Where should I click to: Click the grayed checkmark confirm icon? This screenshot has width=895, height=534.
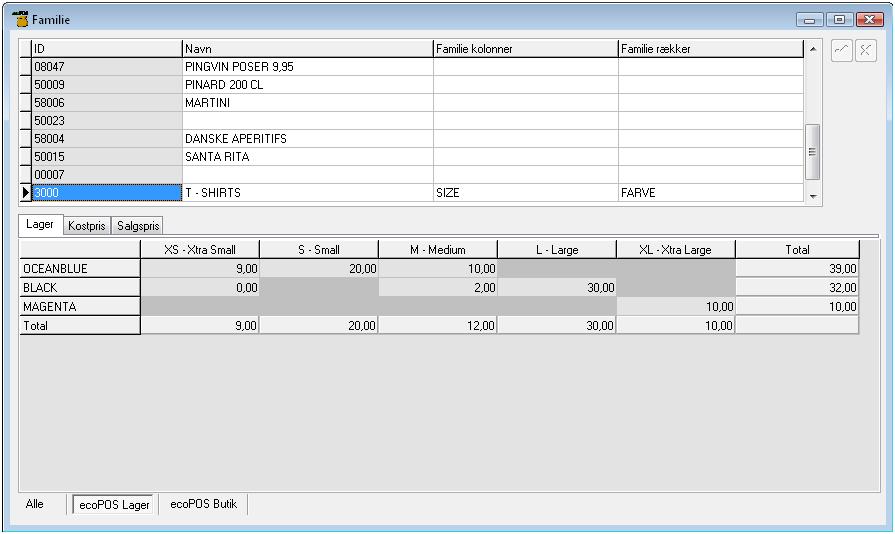[842, 51]
